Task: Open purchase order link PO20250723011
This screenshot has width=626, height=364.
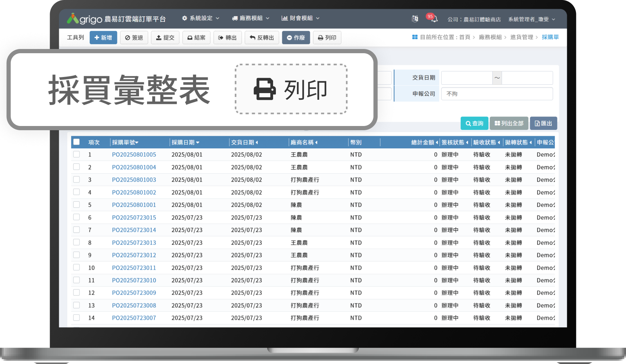Action: [134, 267]
